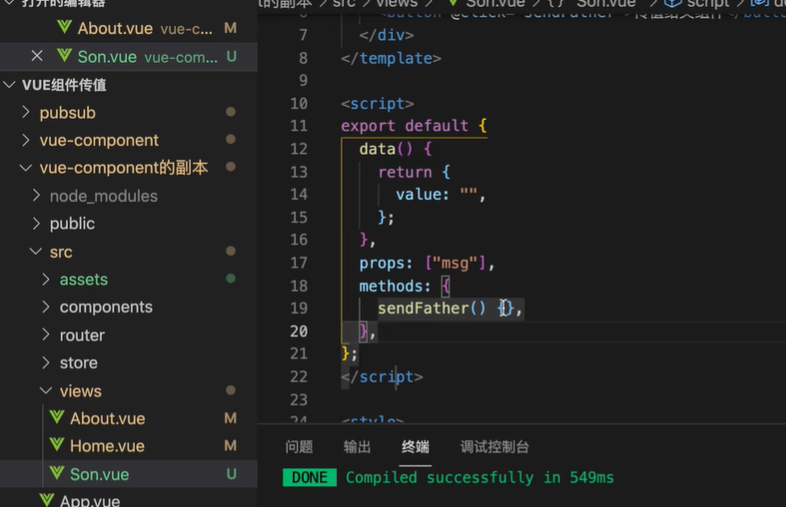Click the modified dot beside pubsub folder
Viewport: 786px width, 507px height.
pos(231,112)
